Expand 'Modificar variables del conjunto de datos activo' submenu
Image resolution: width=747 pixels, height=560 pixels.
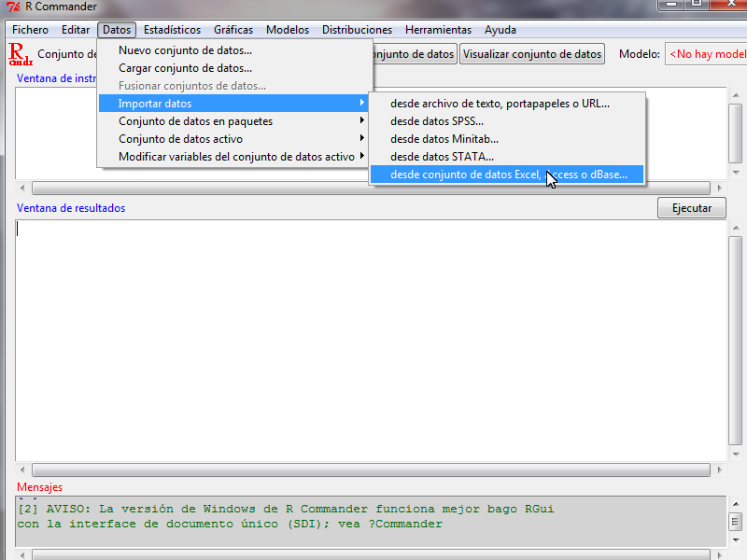236,157
